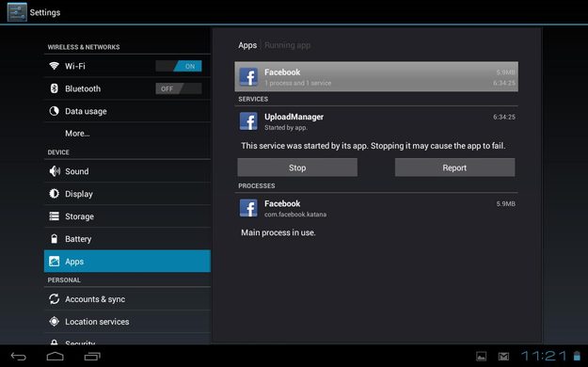This screenshot has height=367, width=588.
Task: Open the picture notification icon in status bar
Action: coord(481,356)
